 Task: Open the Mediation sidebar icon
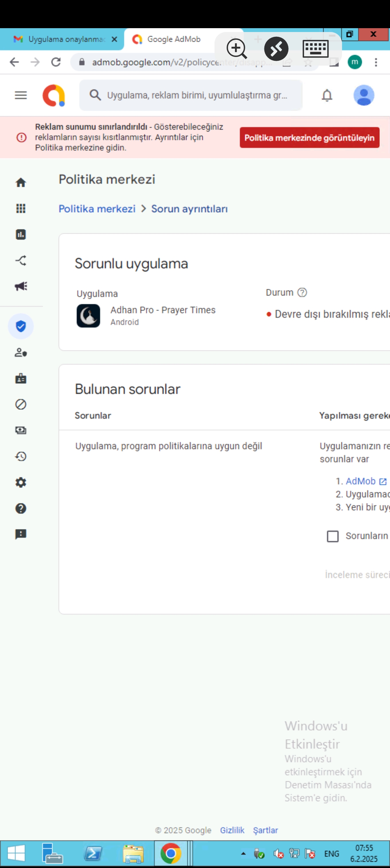click(x=21, y=260)
